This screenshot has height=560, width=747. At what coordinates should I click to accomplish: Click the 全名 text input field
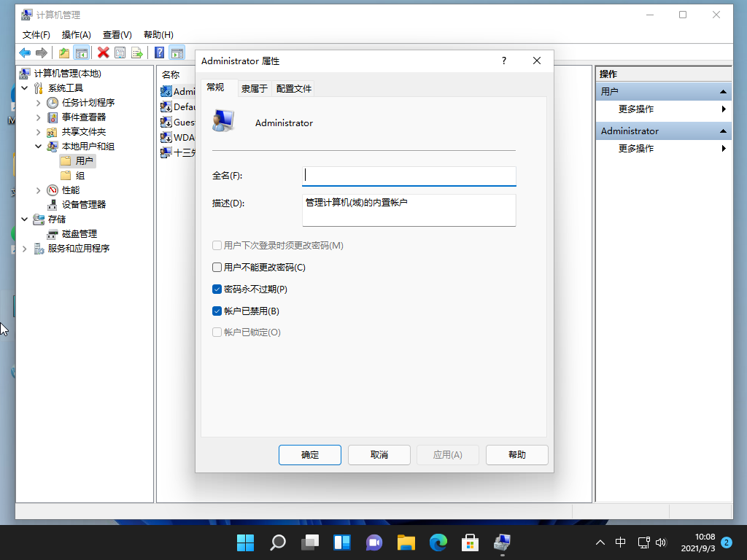(x=409, y=176)
